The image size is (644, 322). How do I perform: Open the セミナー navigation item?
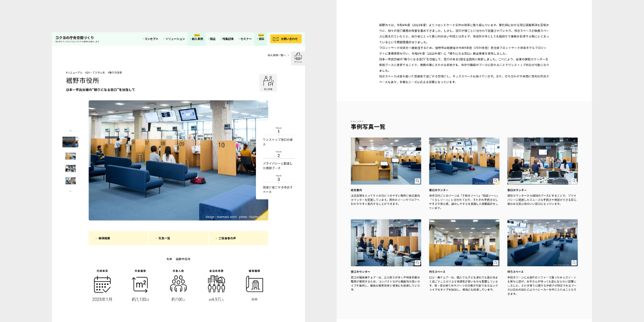pyautogui.click(x=245, y=39)
